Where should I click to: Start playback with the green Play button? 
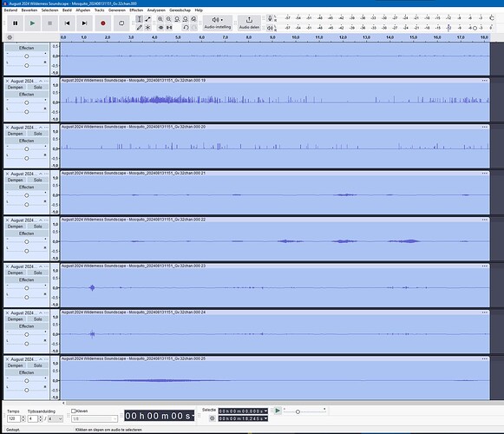click(32, 23)
